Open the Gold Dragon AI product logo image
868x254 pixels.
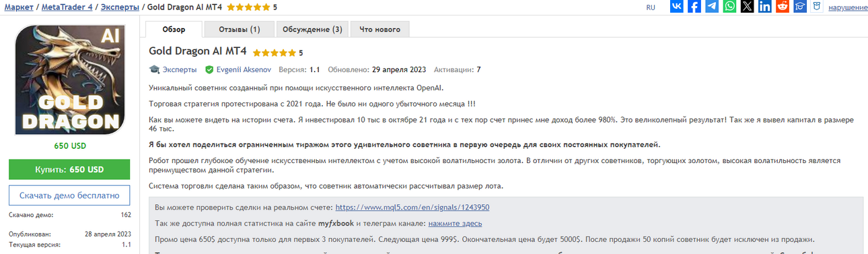click(x=70, y=80)
